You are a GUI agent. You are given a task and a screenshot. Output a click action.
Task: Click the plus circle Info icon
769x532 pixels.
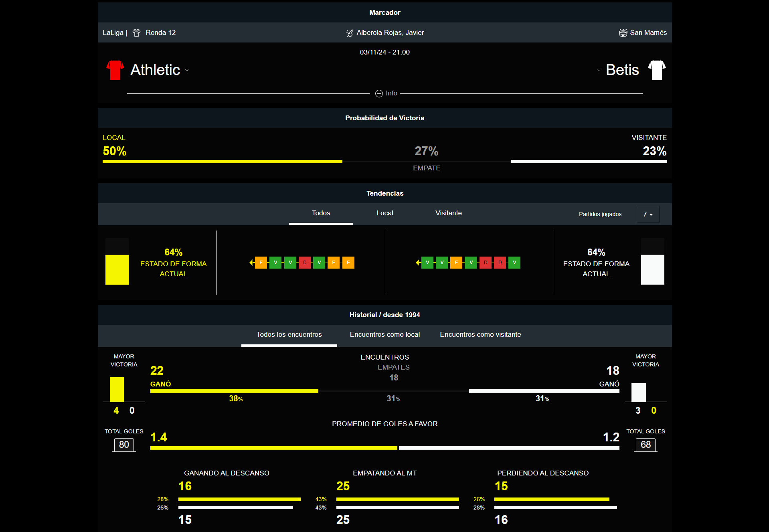coord(379,93)
